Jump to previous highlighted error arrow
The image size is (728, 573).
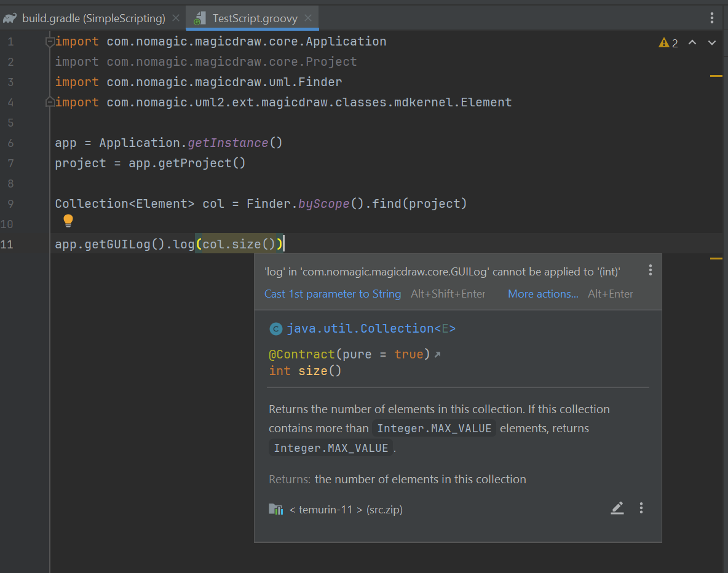tap(692, 42)
